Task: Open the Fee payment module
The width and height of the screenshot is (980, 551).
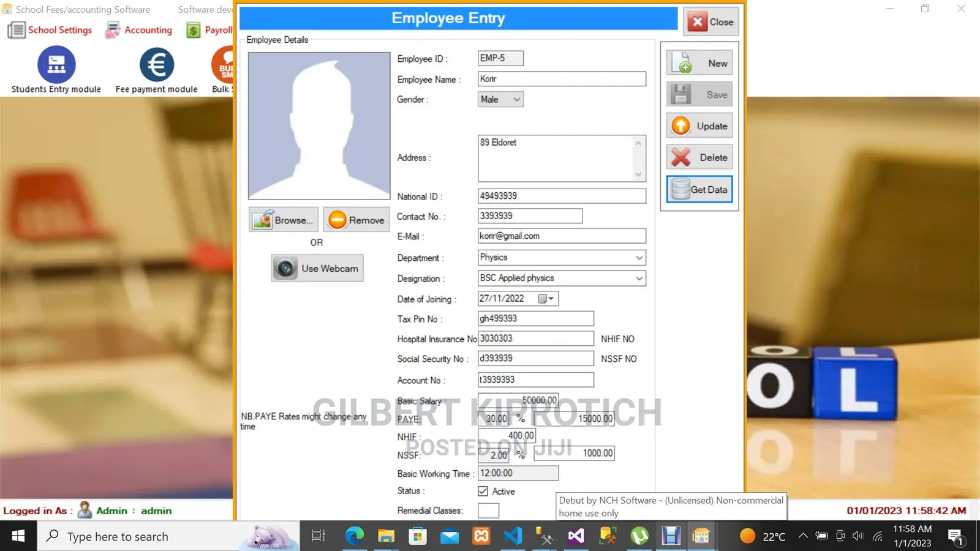Action: point(156,71)
